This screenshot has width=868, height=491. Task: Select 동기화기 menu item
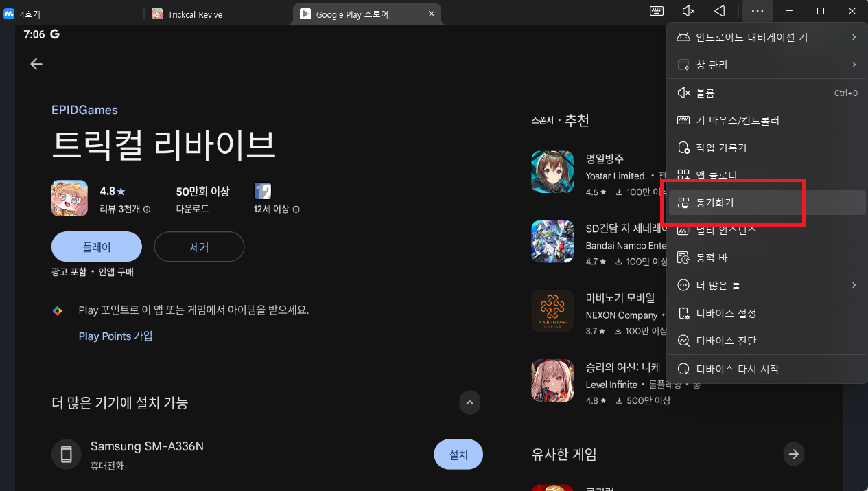(x=767, y=203)
